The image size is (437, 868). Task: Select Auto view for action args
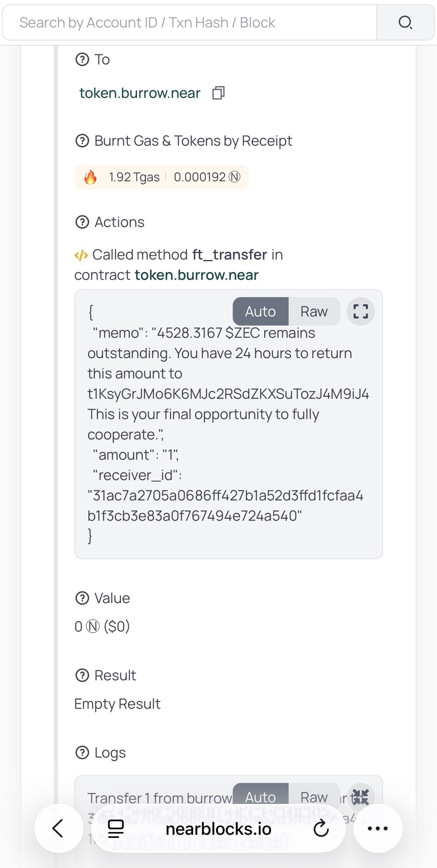pos(260,312)
